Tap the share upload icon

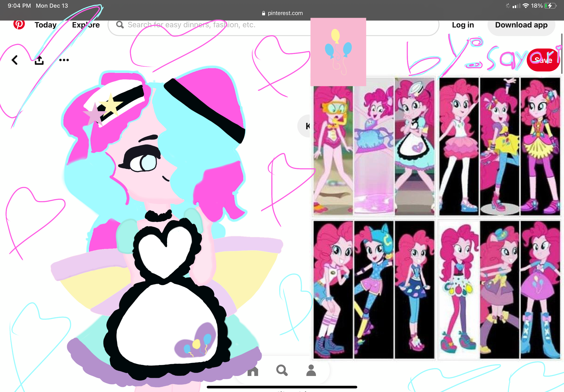coord(39,60)
